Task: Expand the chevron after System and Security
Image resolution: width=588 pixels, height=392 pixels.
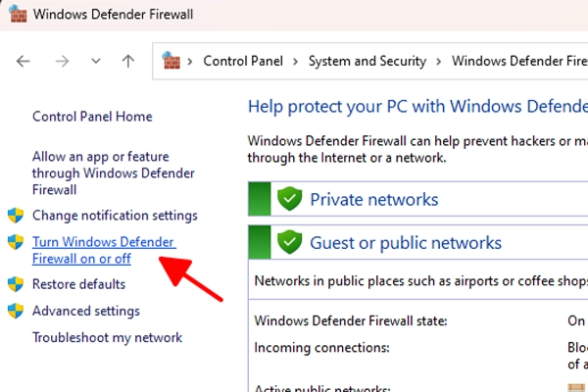Action: pyautogui.click(x=439, y=61)
